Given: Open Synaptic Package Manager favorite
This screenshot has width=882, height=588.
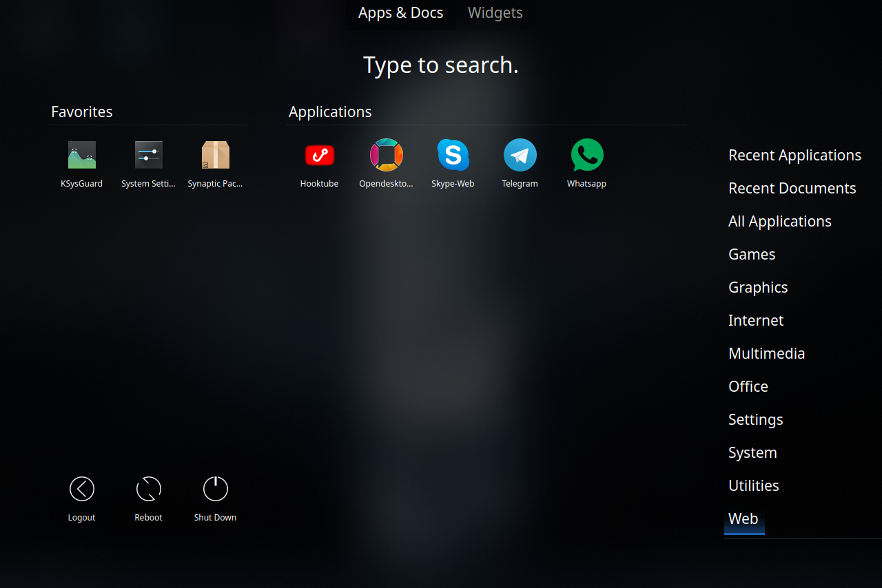Looking at the screenshot, I should pyautogui.click(x=215, y=156).
